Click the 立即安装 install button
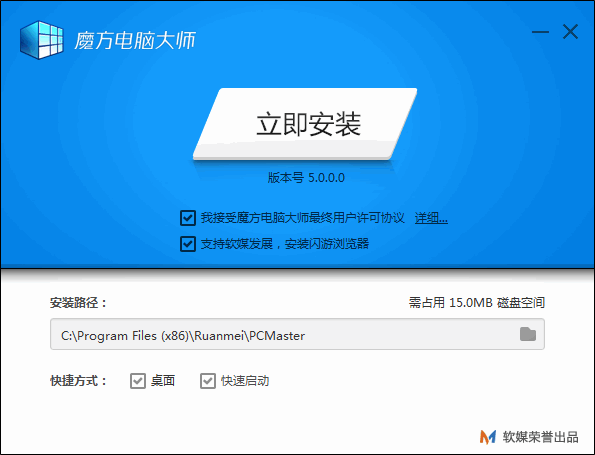 pyautogui.click(x=305, y=124)
